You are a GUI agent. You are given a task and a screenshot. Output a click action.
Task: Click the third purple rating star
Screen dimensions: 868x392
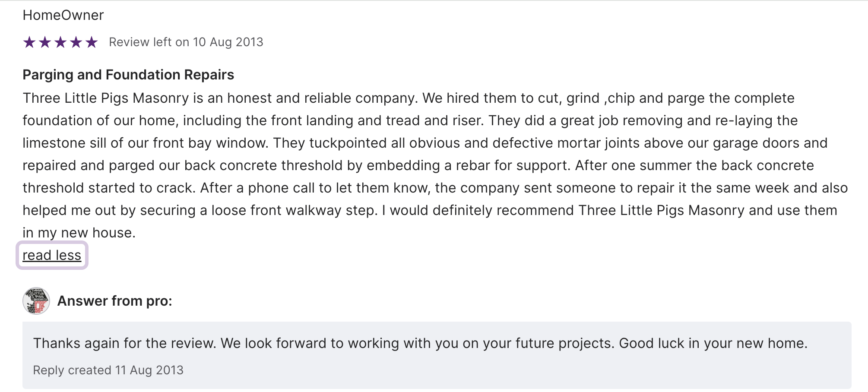click(60, 42)
